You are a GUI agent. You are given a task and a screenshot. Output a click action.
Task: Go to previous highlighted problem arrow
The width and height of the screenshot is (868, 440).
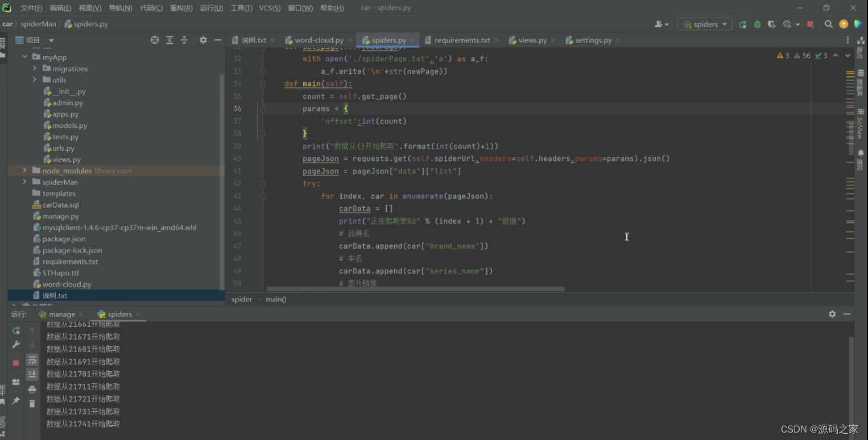(836, 56)
